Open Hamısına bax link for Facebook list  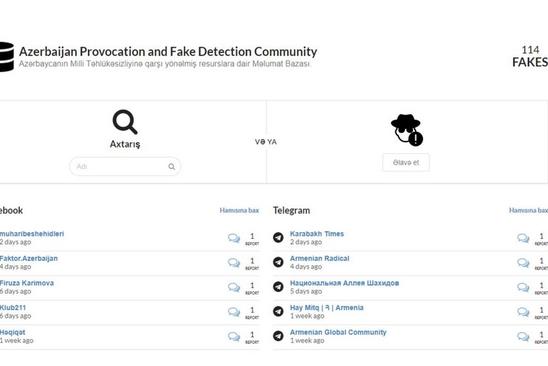pyautogui.click(x=239, y=210)
